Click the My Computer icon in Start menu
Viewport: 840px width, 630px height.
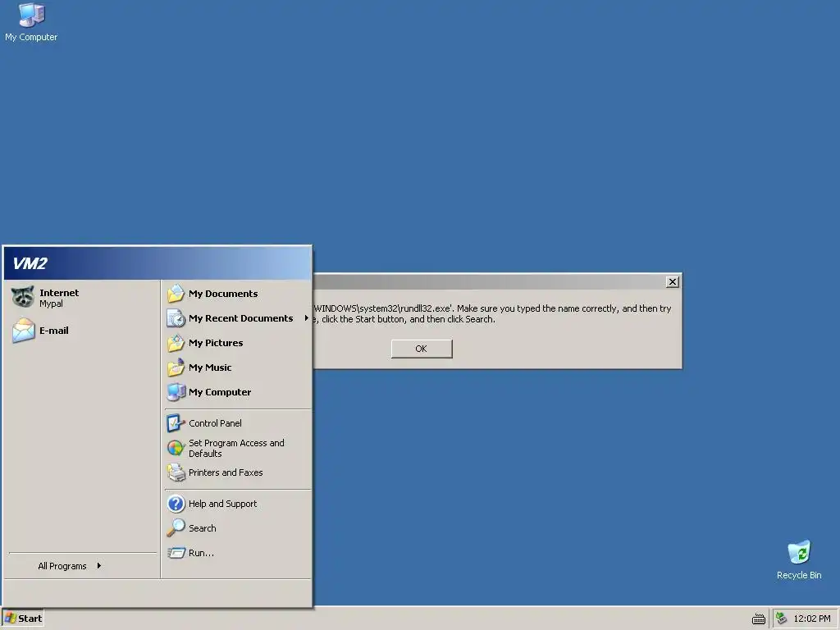pos(176,392)
